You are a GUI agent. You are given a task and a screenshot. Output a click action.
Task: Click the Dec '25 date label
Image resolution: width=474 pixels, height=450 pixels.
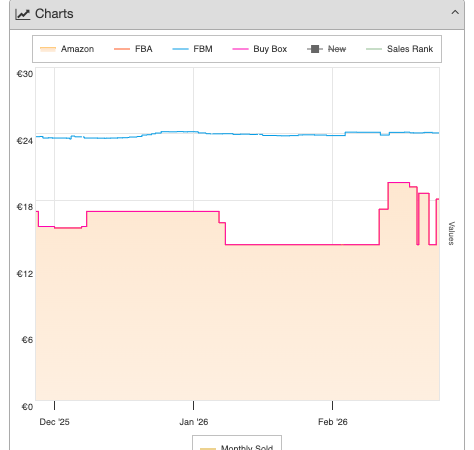click(x=54, y=422)
